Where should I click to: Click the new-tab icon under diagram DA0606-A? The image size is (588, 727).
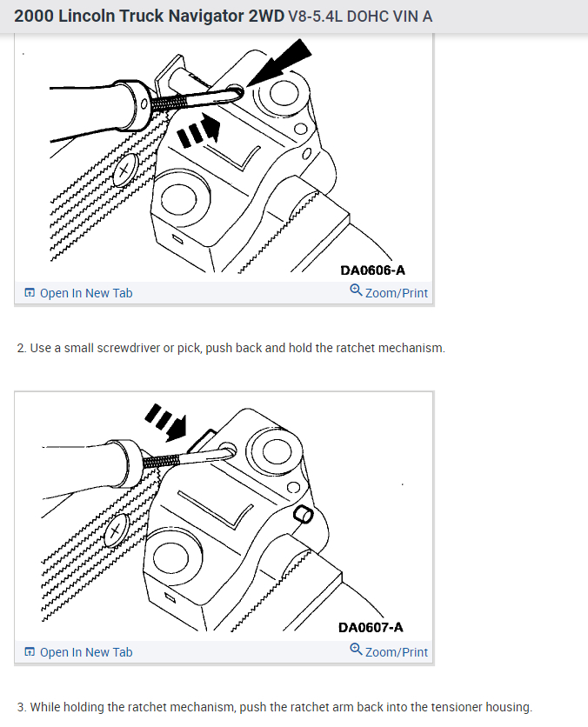tap(30, 292)
